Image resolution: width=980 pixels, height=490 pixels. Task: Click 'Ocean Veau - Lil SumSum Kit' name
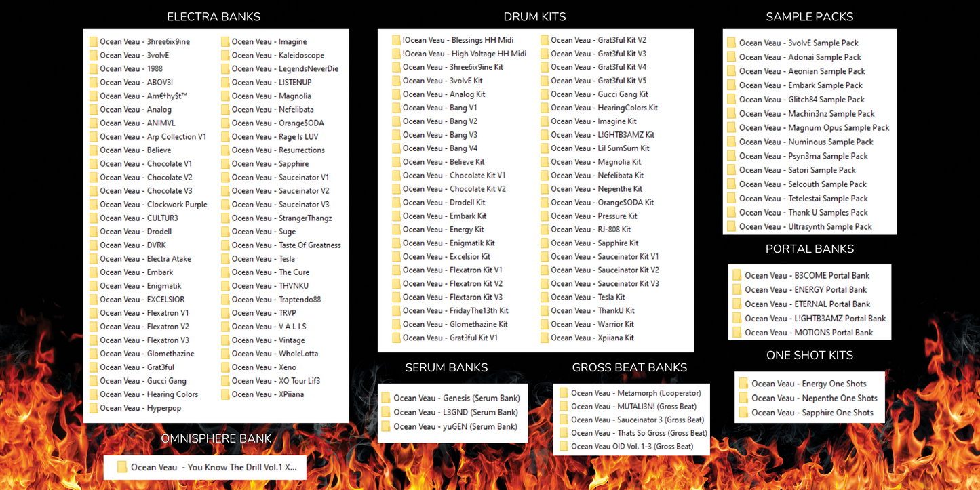tap(600, 148)
